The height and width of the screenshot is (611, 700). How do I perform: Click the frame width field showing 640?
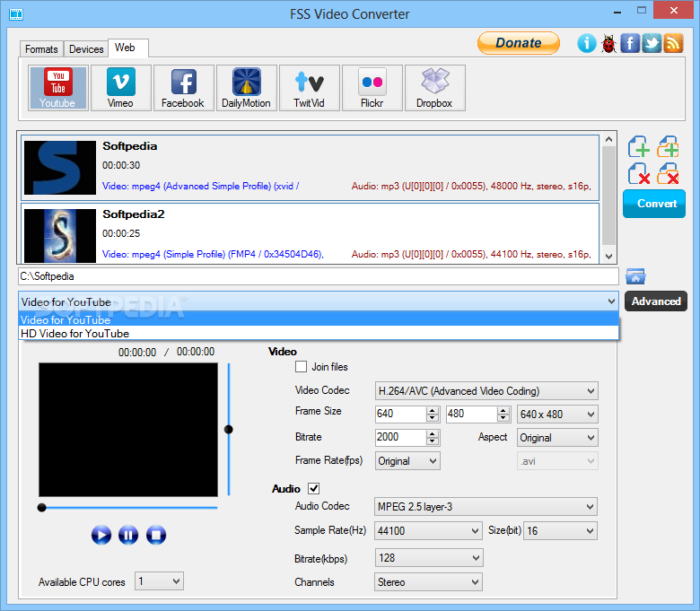pyautogui.click(x=401, y=415)
